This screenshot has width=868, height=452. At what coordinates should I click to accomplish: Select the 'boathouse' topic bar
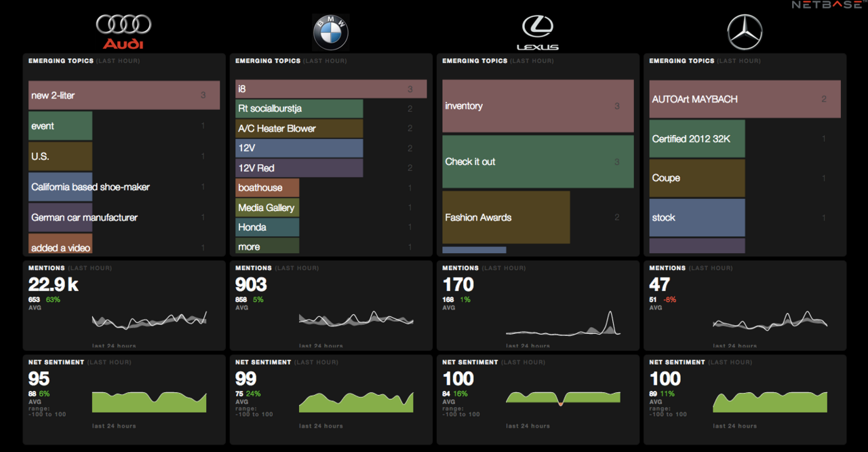tap(267, 187)
